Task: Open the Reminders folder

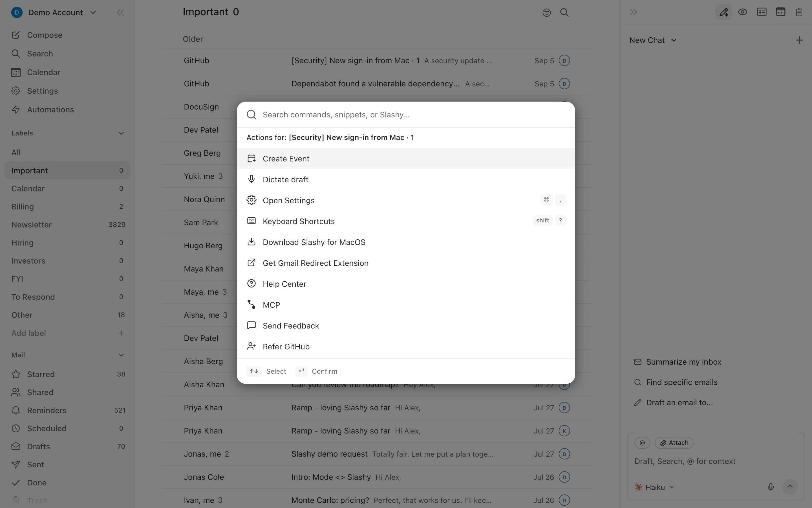Action: pos(67,410)
